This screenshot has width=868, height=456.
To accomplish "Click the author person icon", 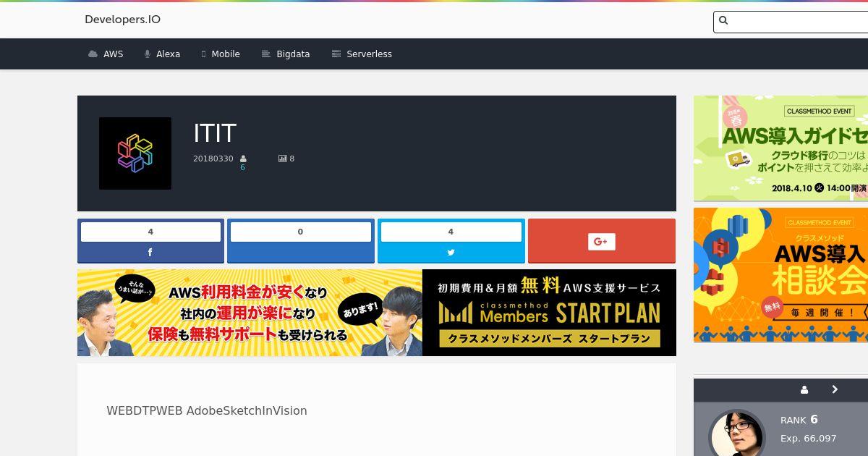I will 243,159.
